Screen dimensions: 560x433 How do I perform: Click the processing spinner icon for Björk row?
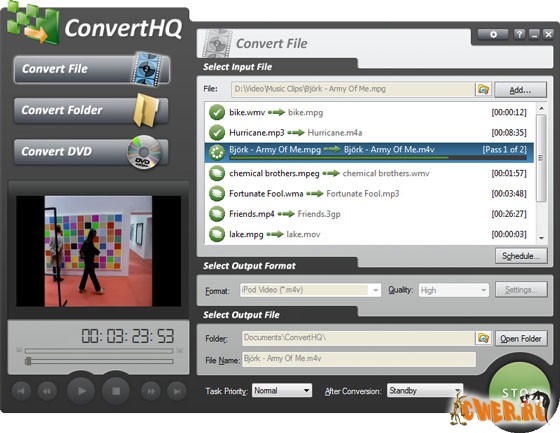point(216,153)
